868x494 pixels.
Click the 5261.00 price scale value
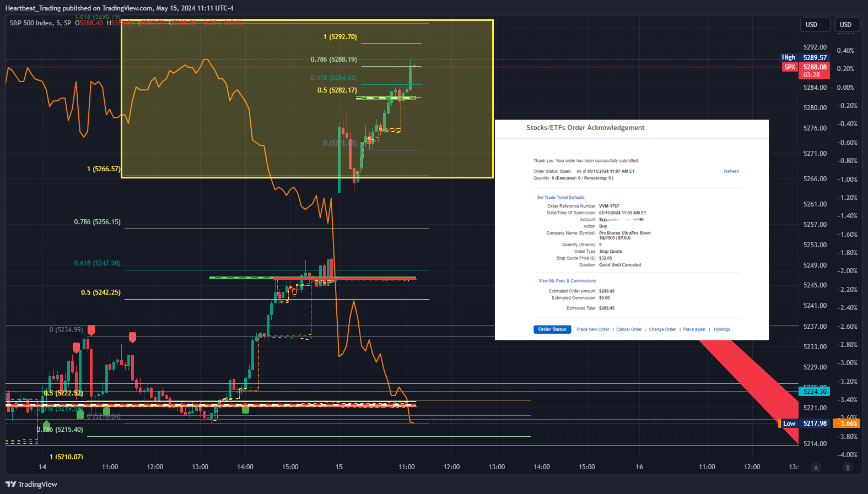click(815, 204)
